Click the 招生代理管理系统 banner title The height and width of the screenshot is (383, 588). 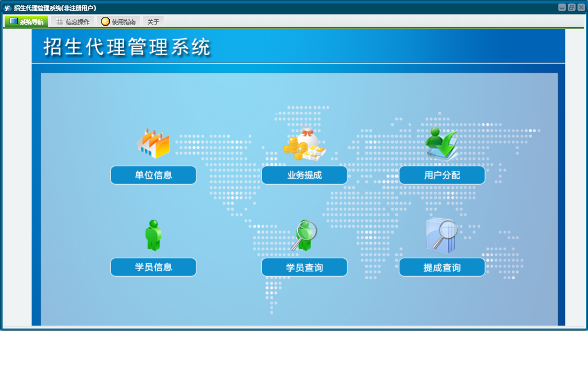coord(127,47)
